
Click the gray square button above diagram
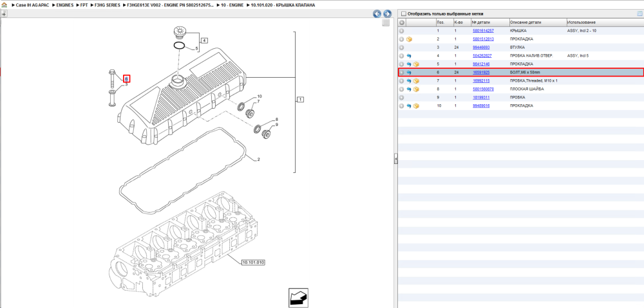385,23
